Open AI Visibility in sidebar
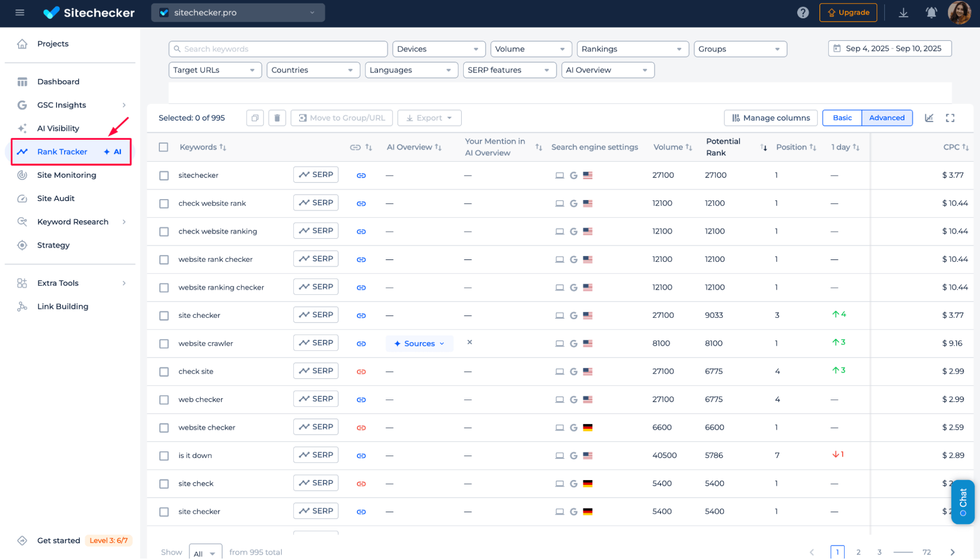The width and height of the screenshot is (980, 559). pyautogui.click(x=58, y=128)
